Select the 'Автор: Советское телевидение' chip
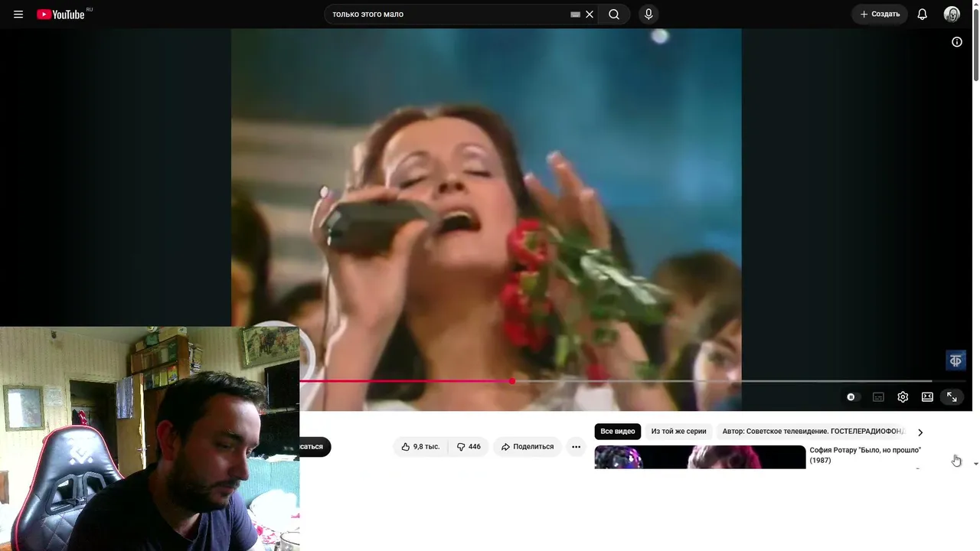 point(813,432)
